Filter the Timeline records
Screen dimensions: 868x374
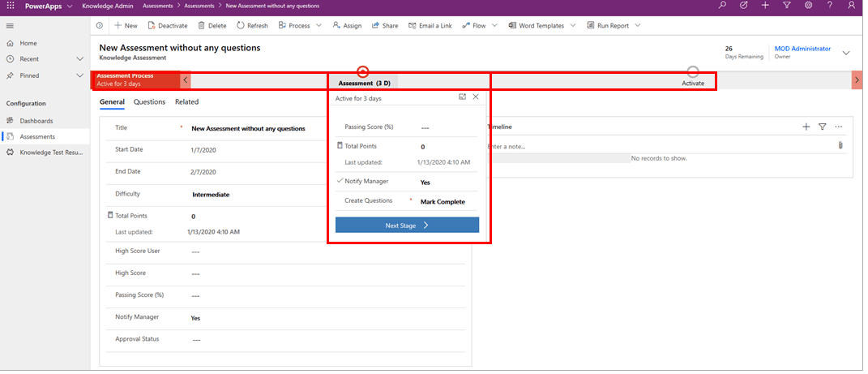pos(822,127)
